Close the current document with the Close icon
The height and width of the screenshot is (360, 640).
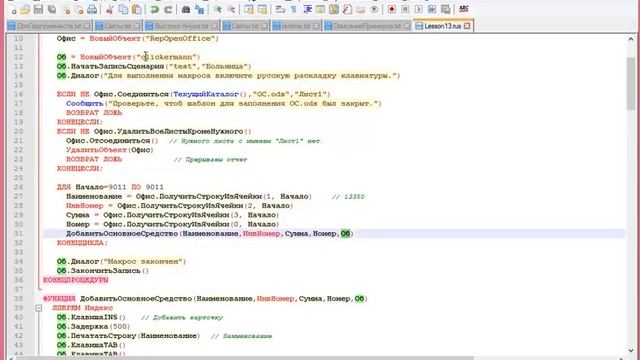tap(66, 9)
